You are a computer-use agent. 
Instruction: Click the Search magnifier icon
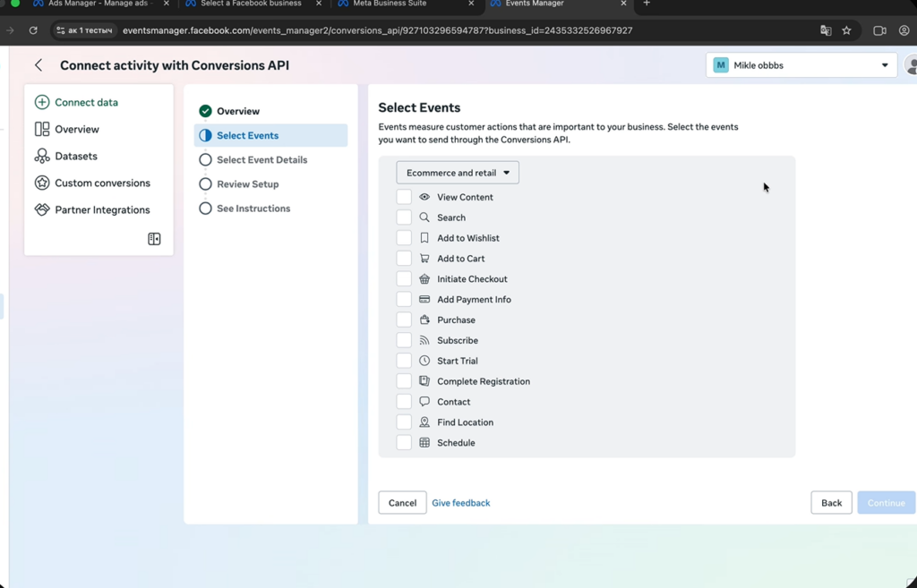tap(424, 217)
